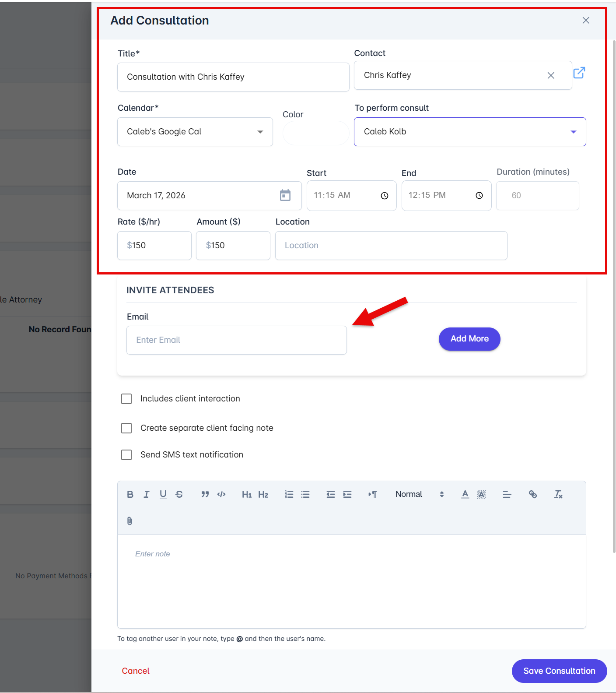The image size is (616, 693).
Task: Enable Includes client interaction checkbox
Action: [126, 399]
